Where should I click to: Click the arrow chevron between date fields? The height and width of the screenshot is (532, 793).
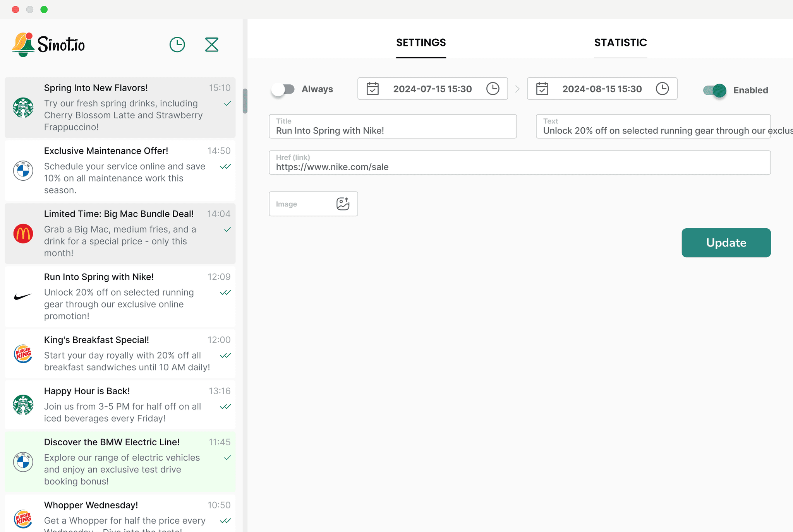(517, 89)
